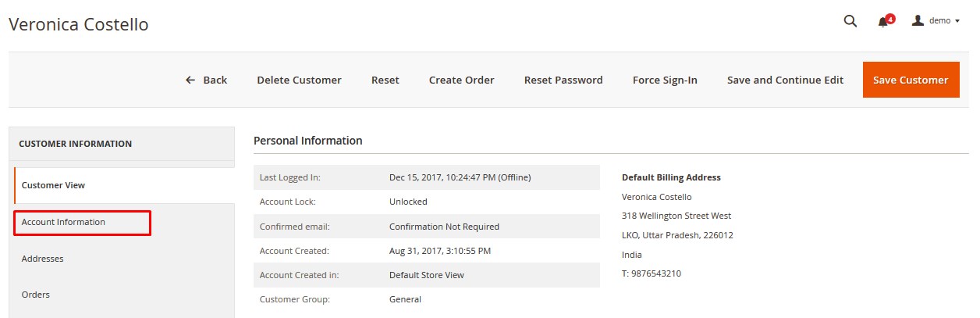Screen dimensions: 980x318
Task: Expand the demo account dropdown arrow
Action: coord(957,21)
